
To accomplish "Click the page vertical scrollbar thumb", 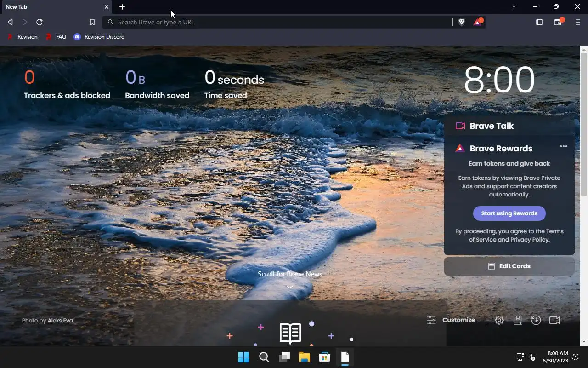I will [x=584, y=124].
